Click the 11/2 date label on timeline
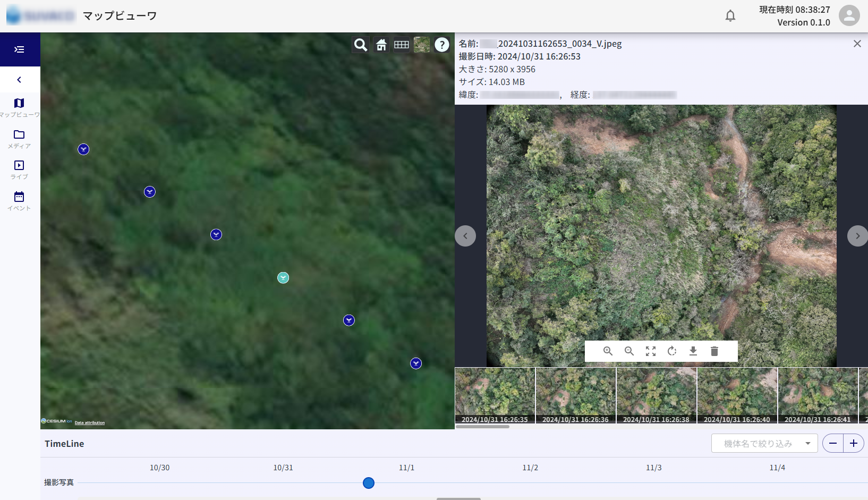The width and height of the screenshot is (868, 500). coord(530,468)
